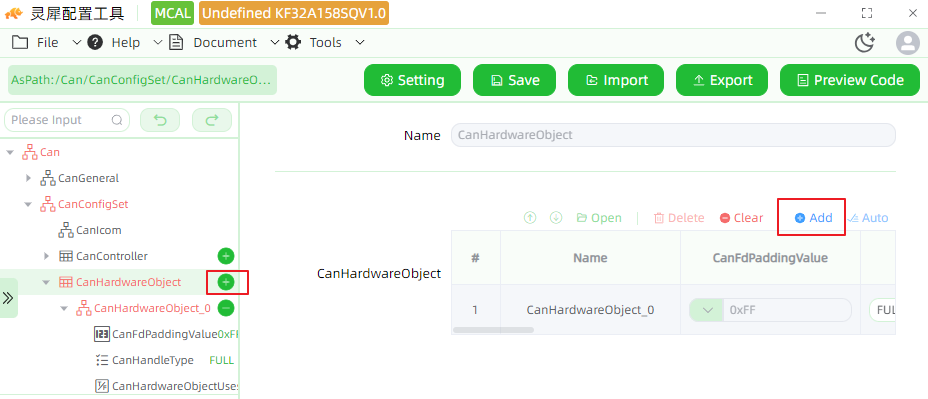The image size is (928, 399).
Task: Click the Export button
Action: pos(722,80)
